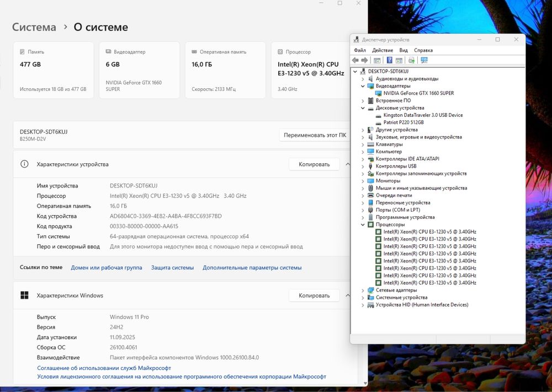Expand the Встроенное ПО node
552x392 pixels.
363,100
